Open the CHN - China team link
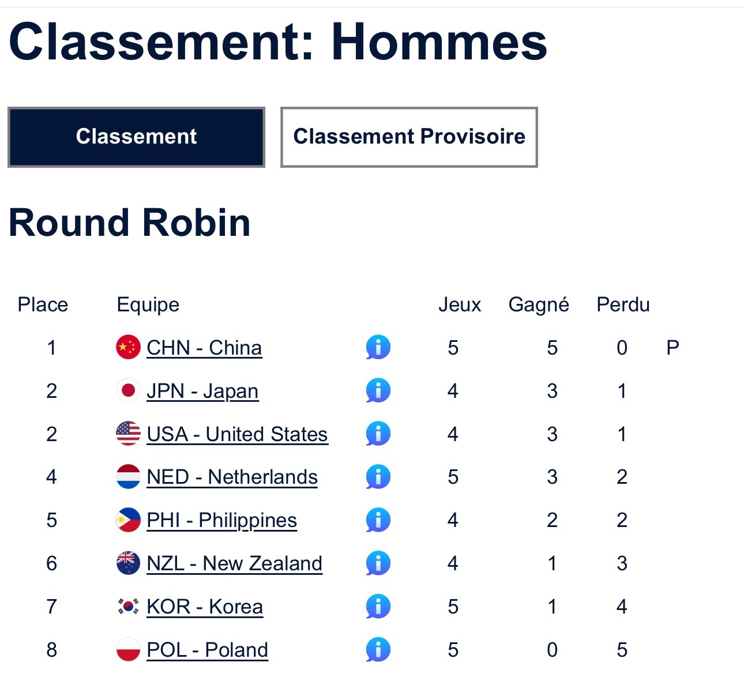Viewport: 744px width, 700px height. pos(204,348)
